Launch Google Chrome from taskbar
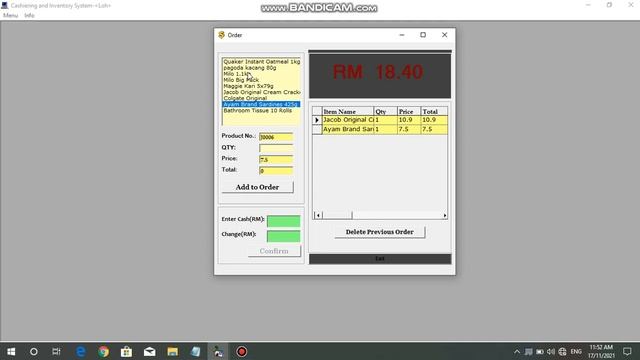The width and height of the screenshot is (640, 360). click(104, 351)
